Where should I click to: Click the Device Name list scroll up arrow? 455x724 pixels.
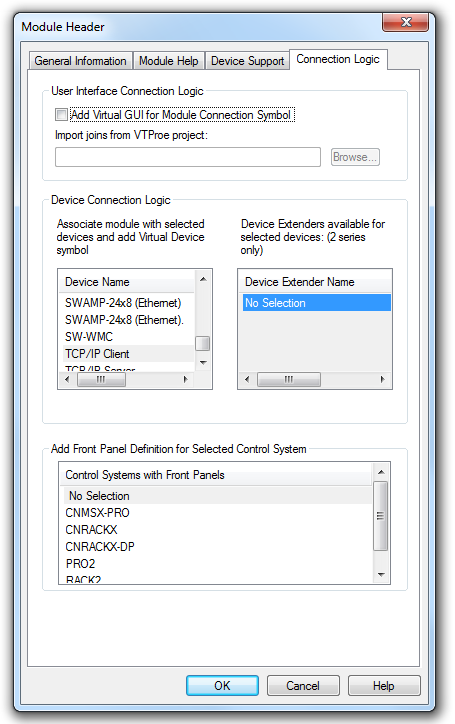[203, 279]
